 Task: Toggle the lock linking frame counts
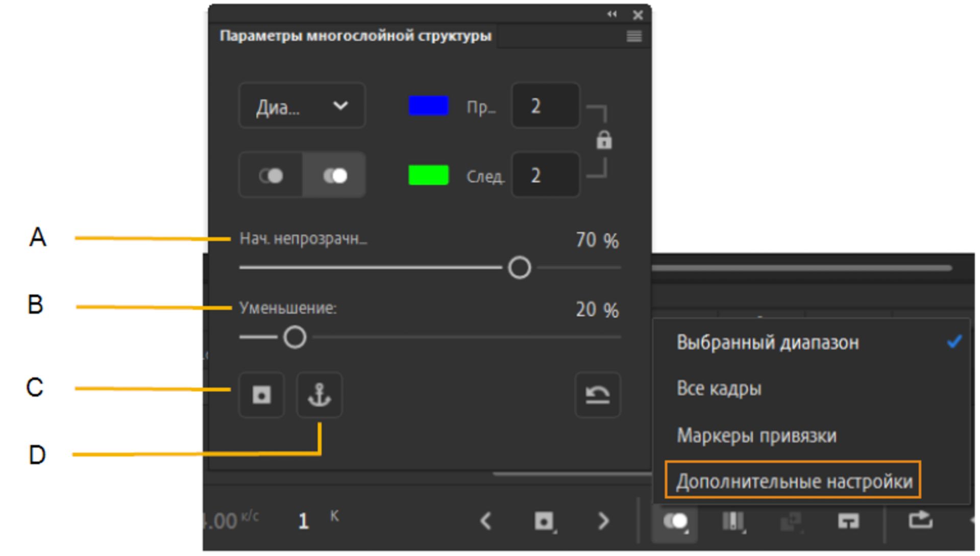604,140
